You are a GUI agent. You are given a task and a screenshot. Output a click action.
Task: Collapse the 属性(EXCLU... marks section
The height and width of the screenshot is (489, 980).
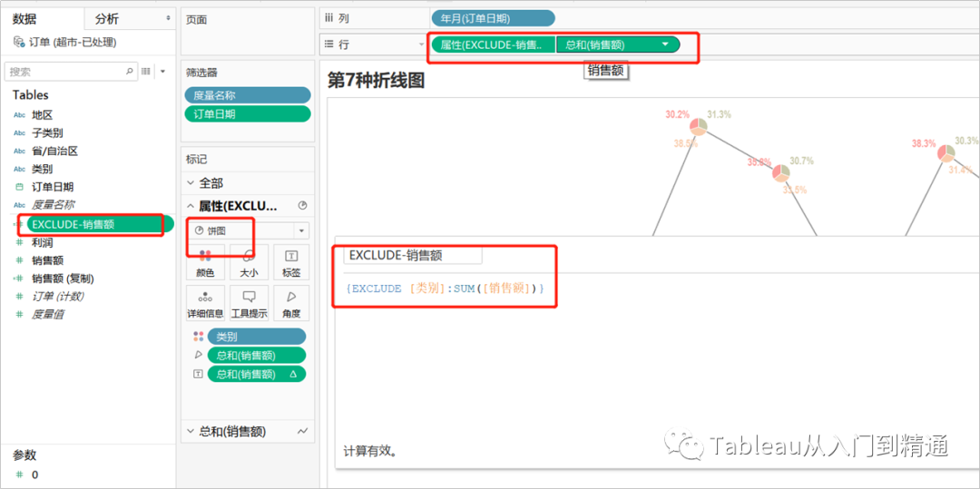(191, 206)
